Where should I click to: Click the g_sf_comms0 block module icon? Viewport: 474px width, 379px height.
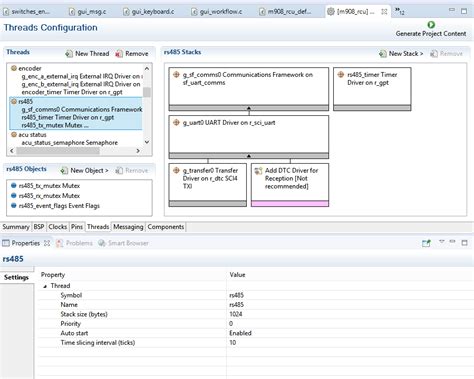coord(176,75)
